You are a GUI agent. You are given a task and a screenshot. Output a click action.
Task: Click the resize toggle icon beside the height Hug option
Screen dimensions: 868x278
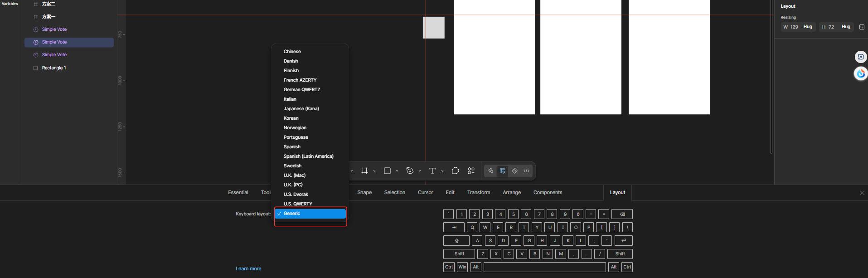862,27
